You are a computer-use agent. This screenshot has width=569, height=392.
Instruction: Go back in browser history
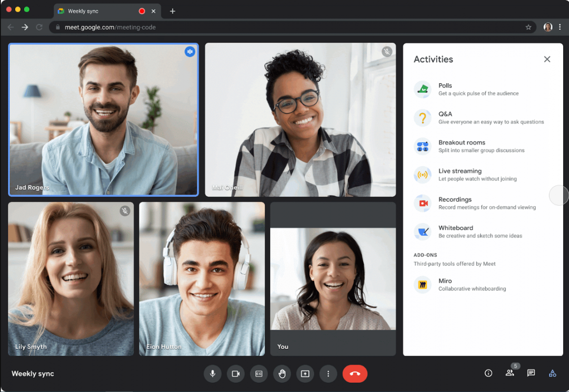10,27
